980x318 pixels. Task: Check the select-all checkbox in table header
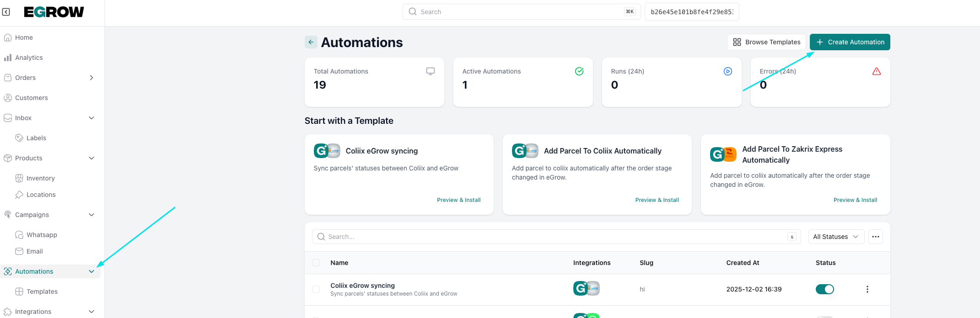pyautogui.click(x=316, y=263)
